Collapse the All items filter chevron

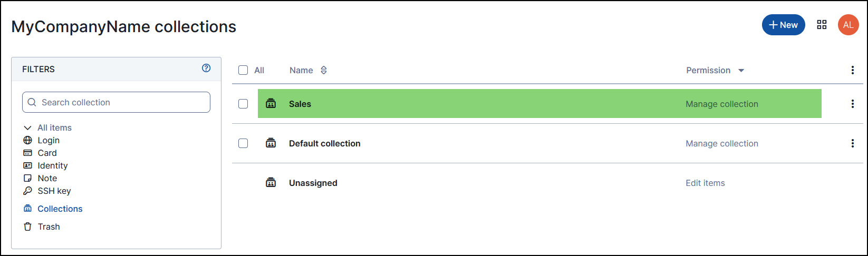pos(28,127)
